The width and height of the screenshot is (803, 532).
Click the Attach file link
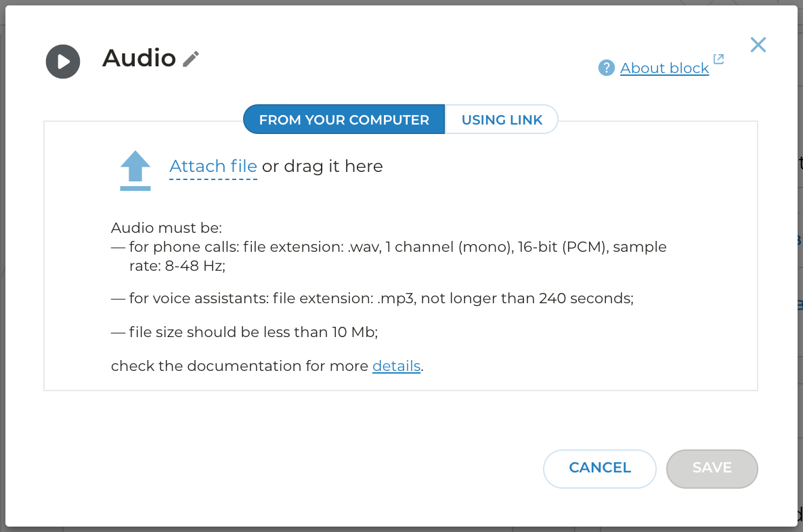point(213,166)
